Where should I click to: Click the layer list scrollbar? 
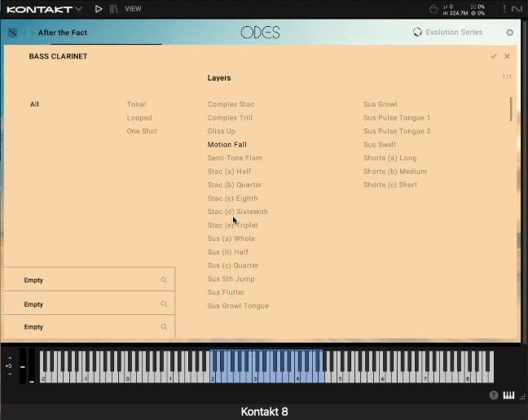click(x=511, y=109)
